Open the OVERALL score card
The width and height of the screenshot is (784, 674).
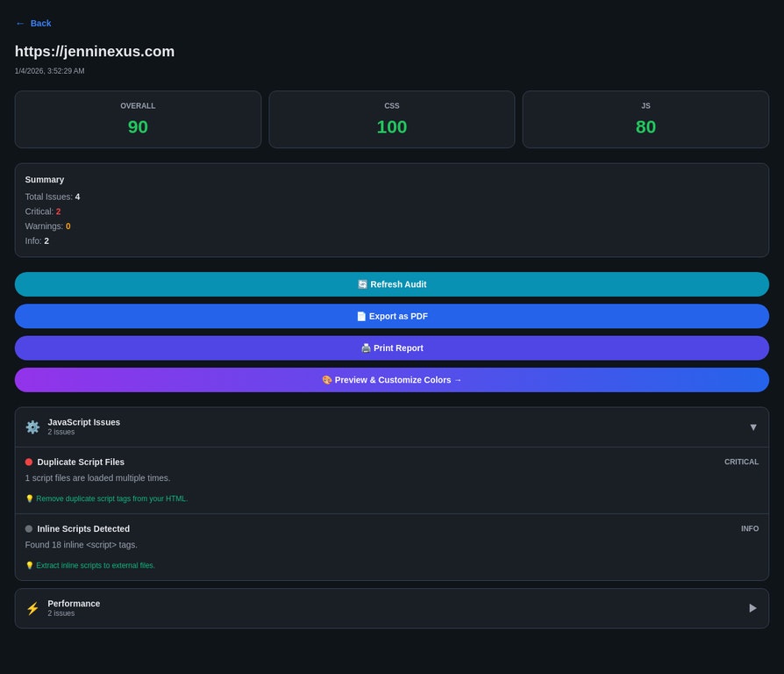[x=138, y=119]
